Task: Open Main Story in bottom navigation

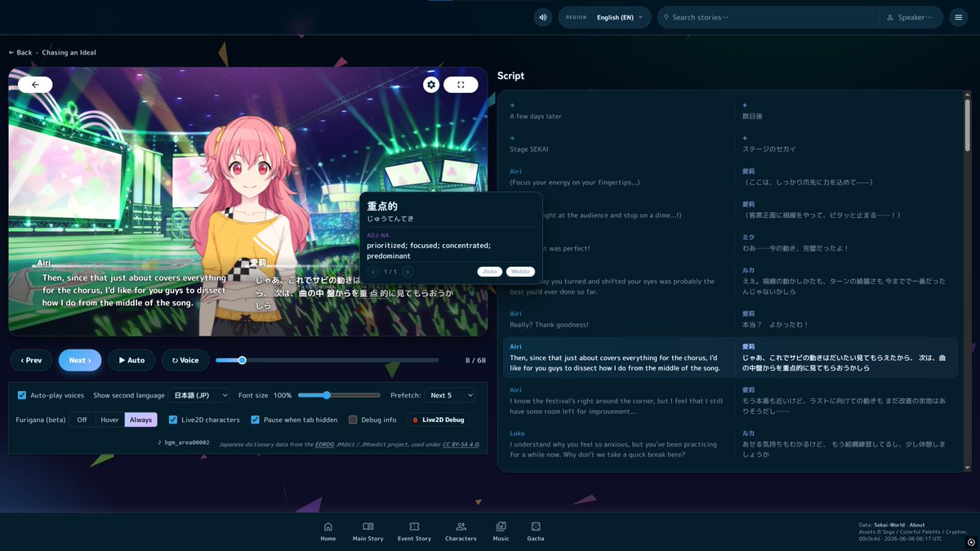Action: 367,531
